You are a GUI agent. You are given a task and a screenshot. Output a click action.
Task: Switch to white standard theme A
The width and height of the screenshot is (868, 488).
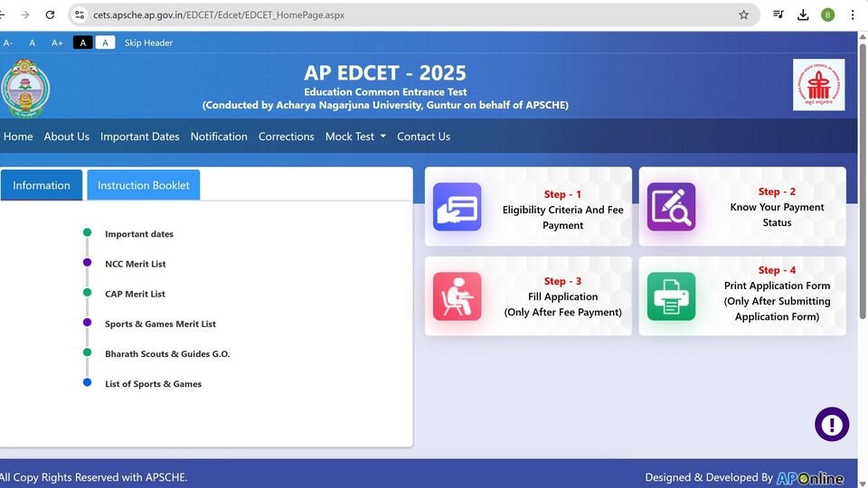tap(105, 42)
